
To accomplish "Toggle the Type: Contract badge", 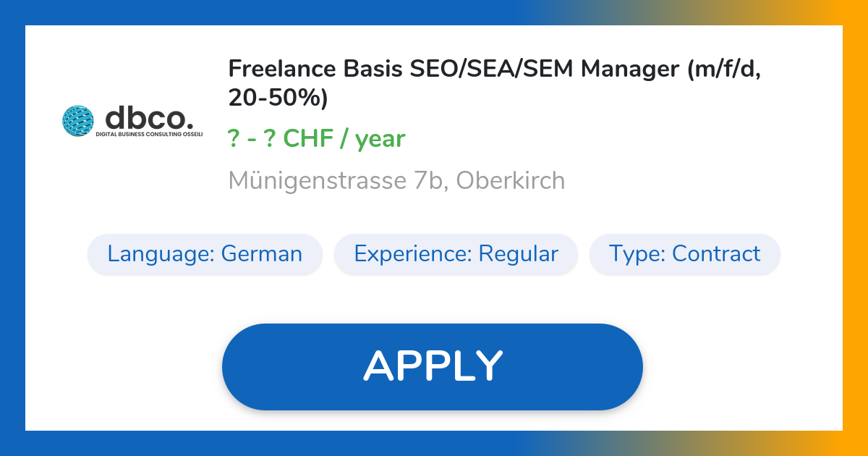I will [685, 254].
